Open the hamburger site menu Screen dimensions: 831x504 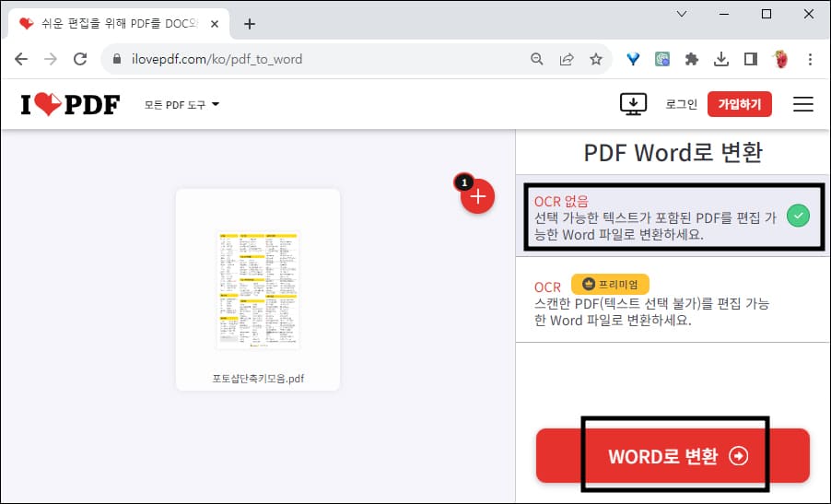click(803, 104)
